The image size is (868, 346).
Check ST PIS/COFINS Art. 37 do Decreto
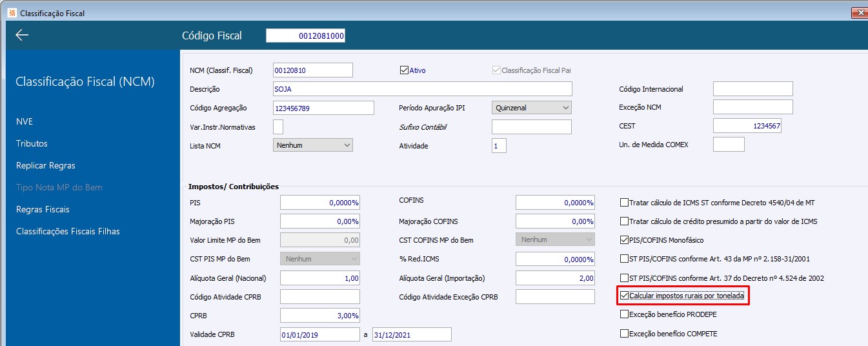(624, 278)
